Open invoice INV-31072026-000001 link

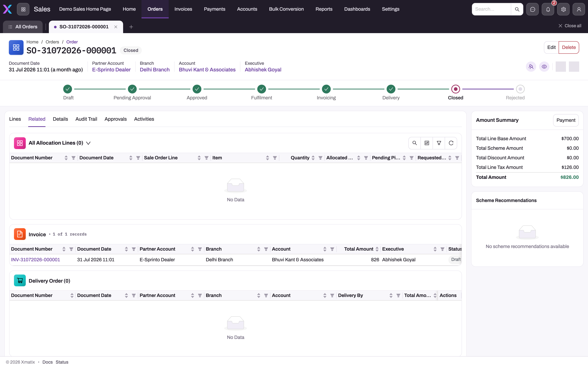pyautogui.click(x=35, y=260)
